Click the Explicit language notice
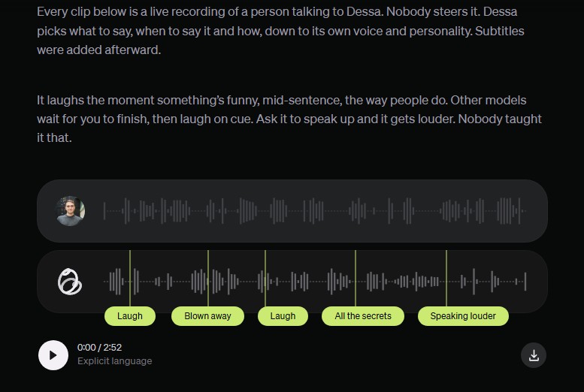 [x=115, y=361]
